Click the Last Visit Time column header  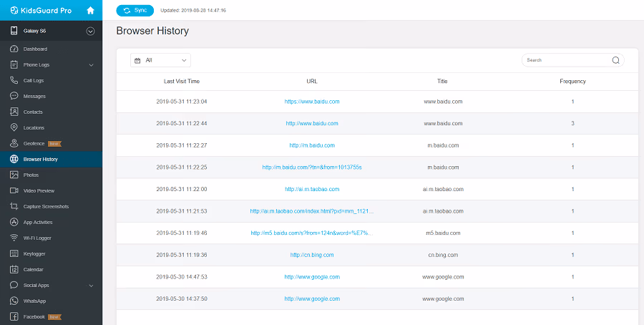(x=182, y=82)
